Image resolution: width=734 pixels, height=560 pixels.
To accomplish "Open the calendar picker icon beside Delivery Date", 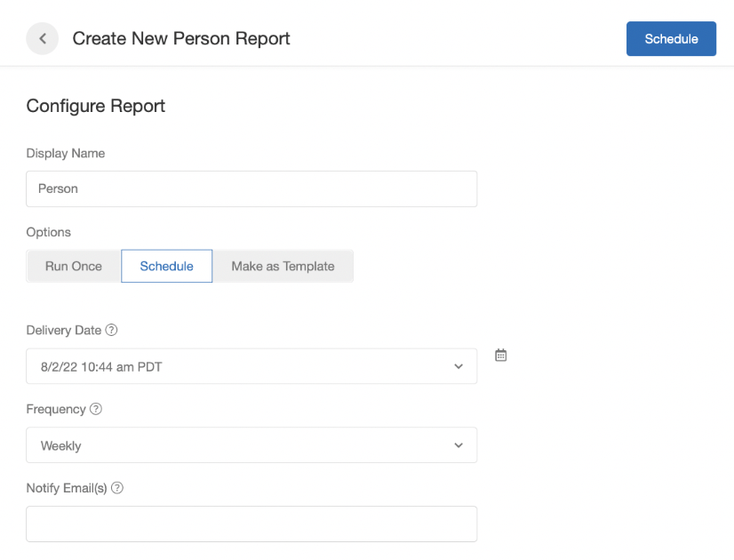I will pos(501,356).
